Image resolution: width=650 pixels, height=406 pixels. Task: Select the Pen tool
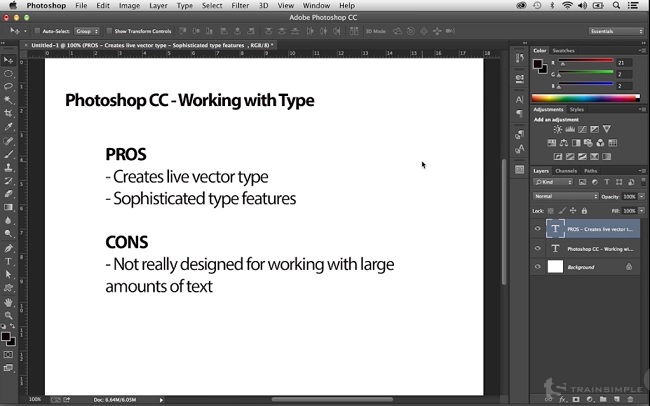(8, 248)
